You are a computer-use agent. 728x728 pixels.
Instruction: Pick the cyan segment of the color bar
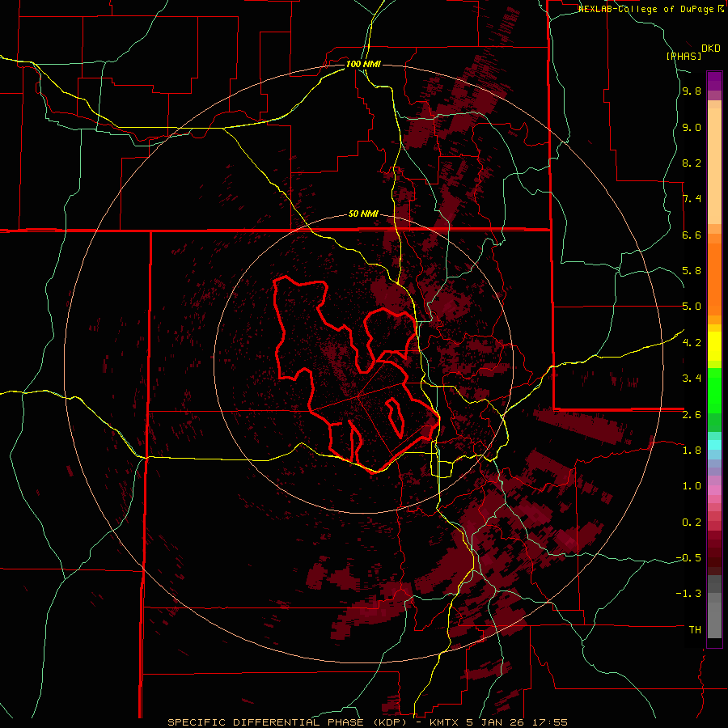click(x=714, y=444)
